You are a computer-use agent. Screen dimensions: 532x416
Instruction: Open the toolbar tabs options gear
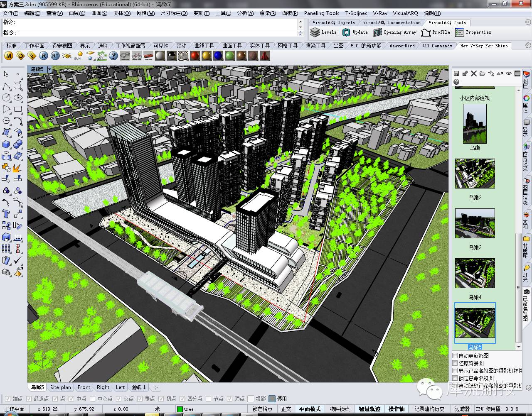point(528,46)
